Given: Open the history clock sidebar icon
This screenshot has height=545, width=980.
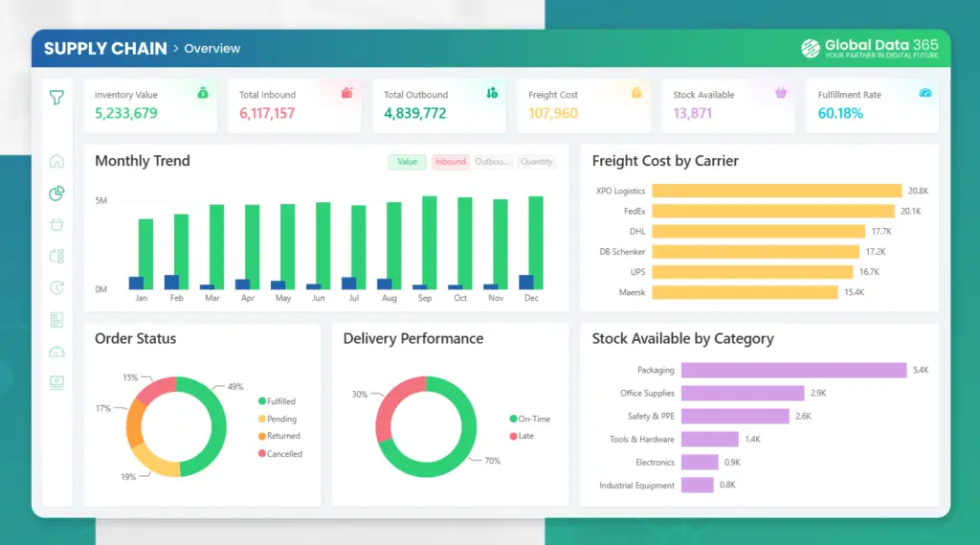Looking at the screenshot, I should tap(56, 288).
